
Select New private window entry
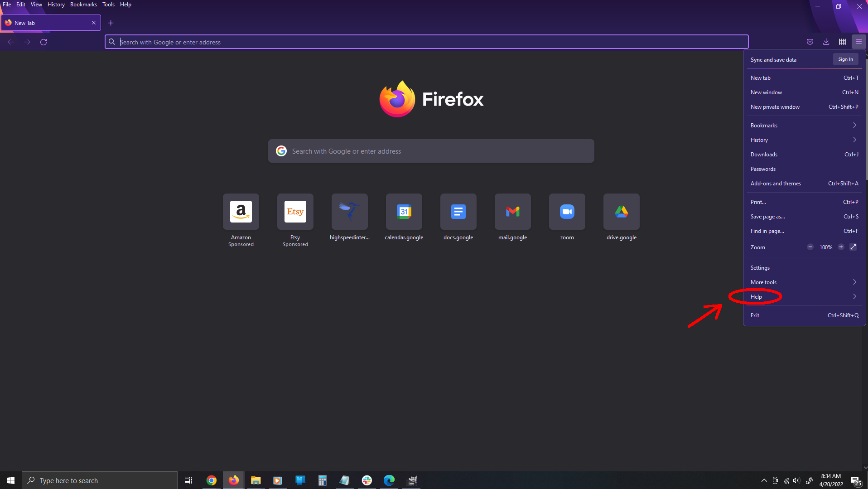tap(804, 107)
